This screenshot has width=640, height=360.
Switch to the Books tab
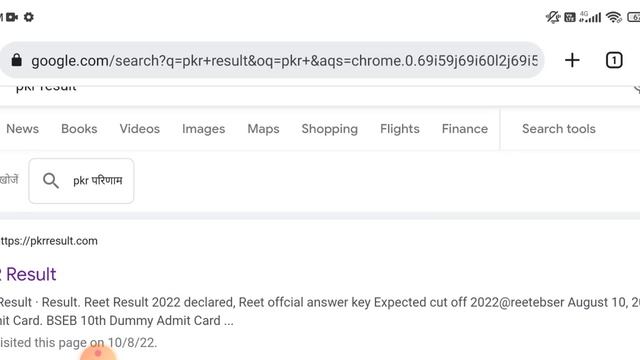coord(79,129)
